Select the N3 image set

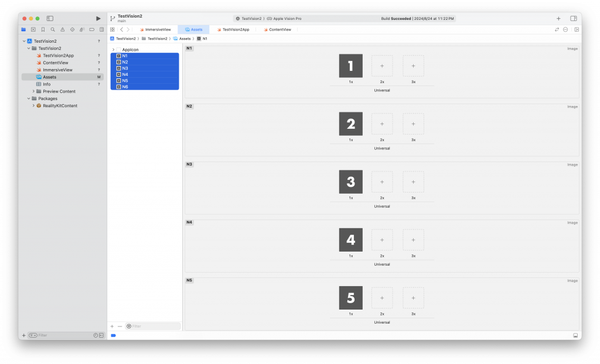coord(145,68)
